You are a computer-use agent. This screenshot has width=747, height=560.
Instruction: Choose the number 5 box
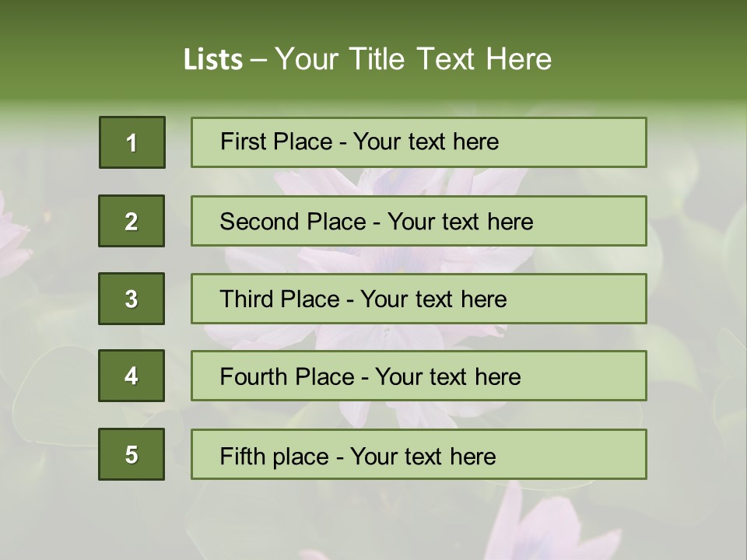(x=132, y=454)
